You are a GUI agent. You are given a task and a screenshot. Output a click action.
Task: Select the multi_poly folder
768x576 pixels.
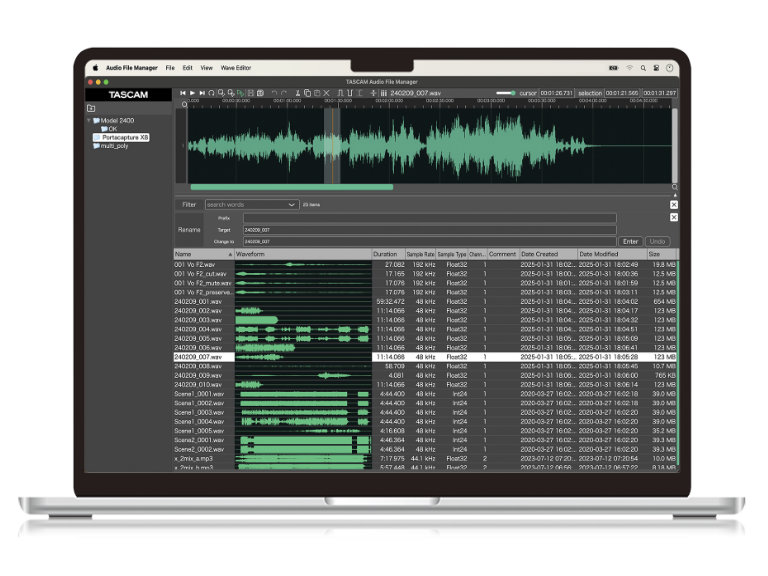[x=111, y=146]
